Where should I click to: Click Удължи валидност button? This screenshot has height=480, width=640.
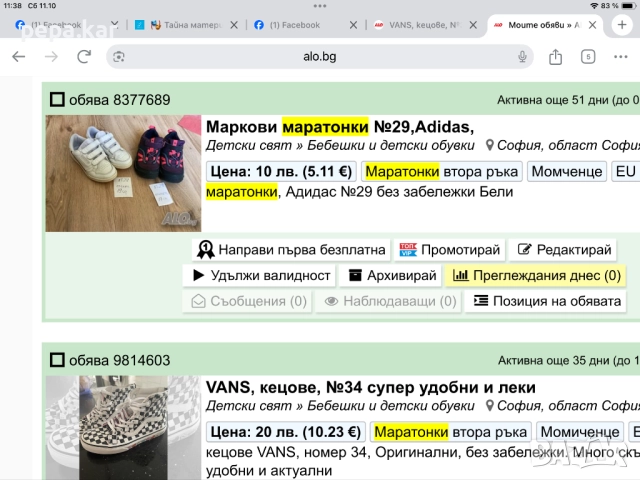point(259,276)
